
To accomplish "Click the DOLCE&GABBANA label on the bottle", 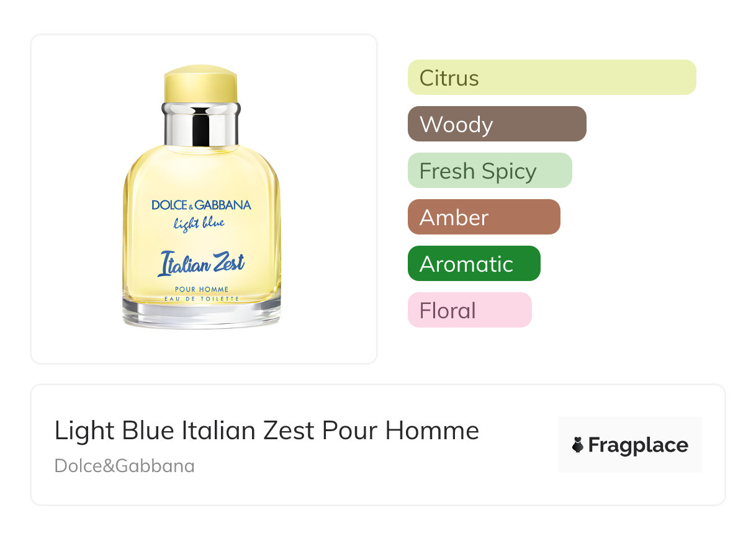I will [201, 205].
